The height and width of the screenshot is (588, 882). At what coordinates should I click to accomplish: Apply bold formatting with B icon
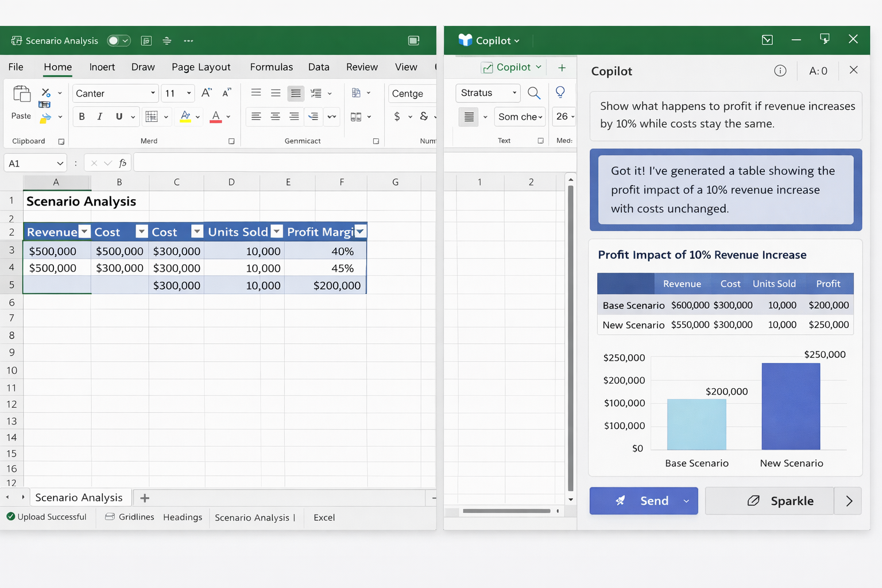(82, 117)
